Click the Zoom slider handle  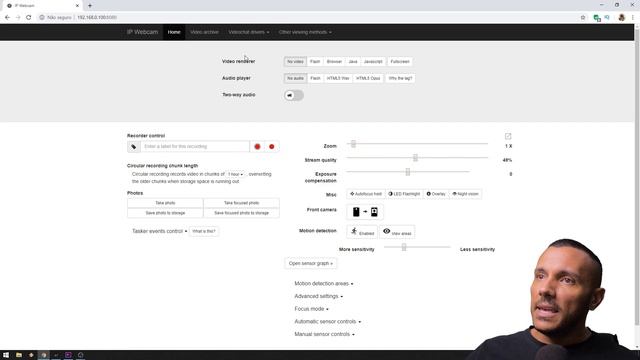click(353, 144)
